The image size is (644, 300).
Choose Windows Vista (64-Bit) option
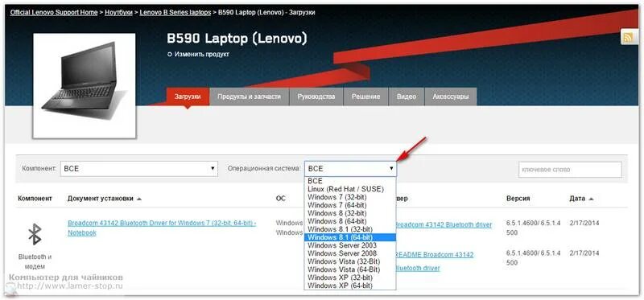(x=350, y=269)
